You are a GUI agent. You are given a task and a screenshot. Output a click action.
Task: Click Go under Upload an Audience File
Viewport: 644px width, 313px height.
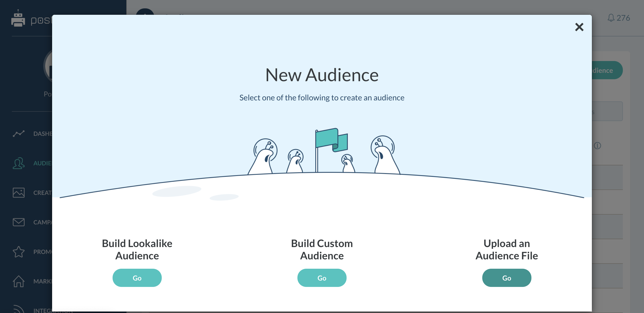pyautogui.click(x=507, y=278)
